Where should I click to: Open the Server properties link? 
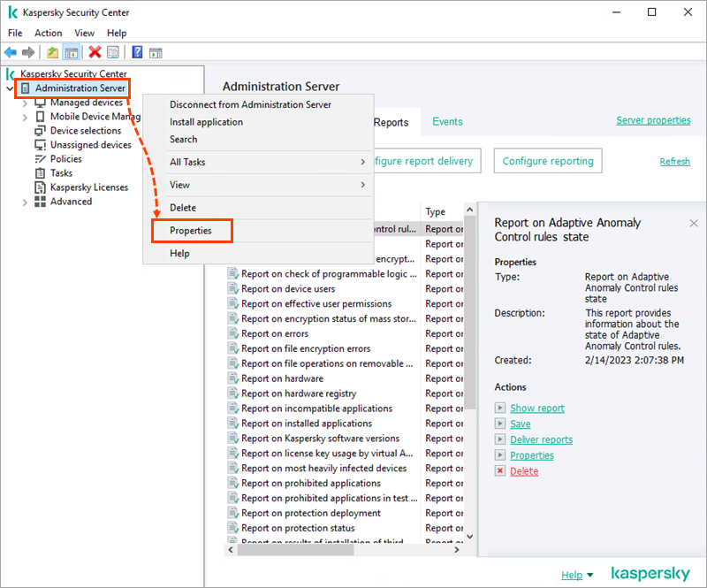(653, 119)
